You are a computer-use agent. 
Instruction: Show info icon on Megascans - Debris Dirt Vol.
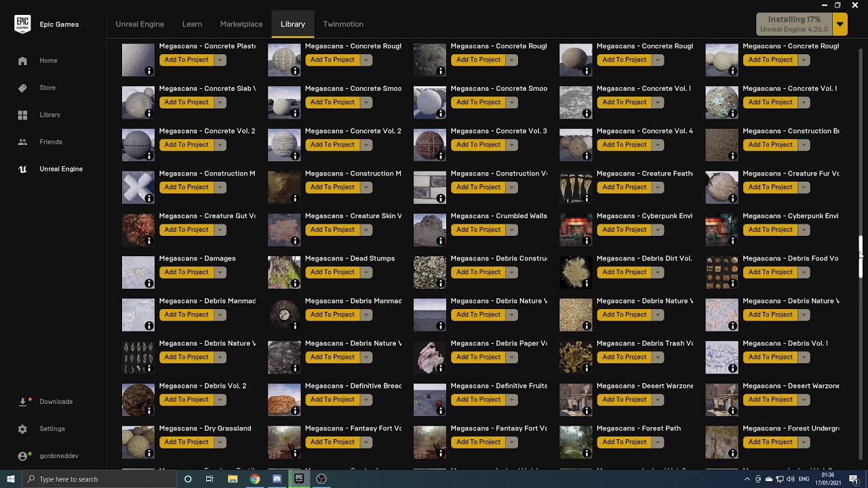(x=586, y=283)
